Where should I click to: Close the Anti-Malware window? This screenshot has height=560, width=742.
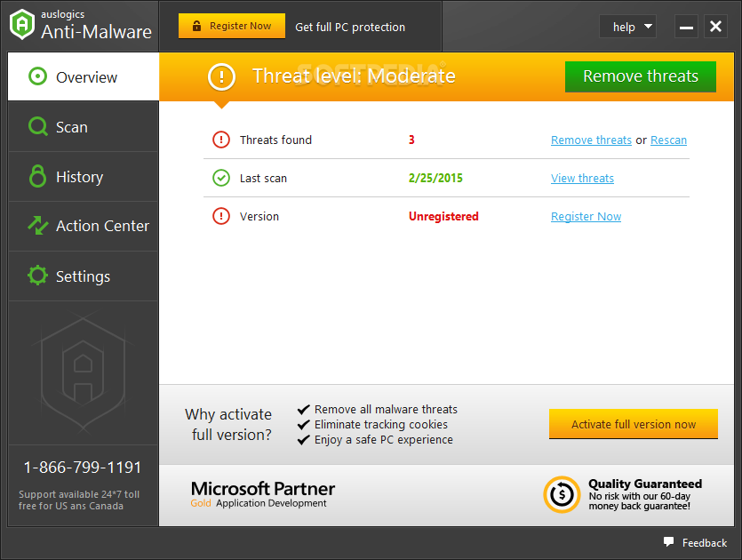click(x=715, y=27)
